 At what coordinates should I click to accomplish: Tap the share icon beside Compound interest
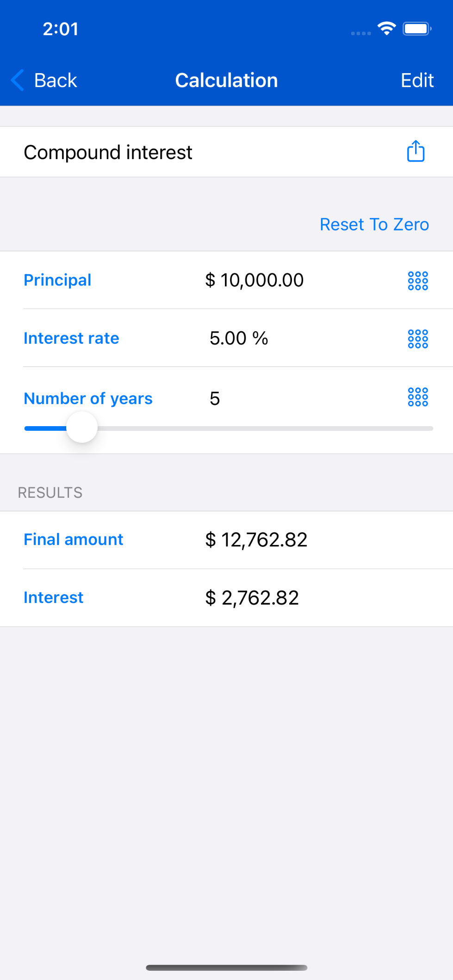(x=416, y=151)
